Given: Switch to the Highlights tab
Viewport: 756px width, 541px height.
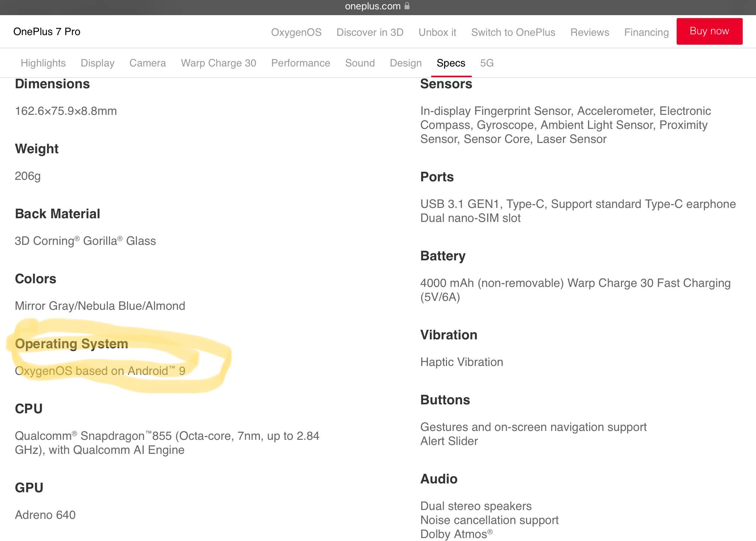Looking at the screenshot, I should 43,63.
